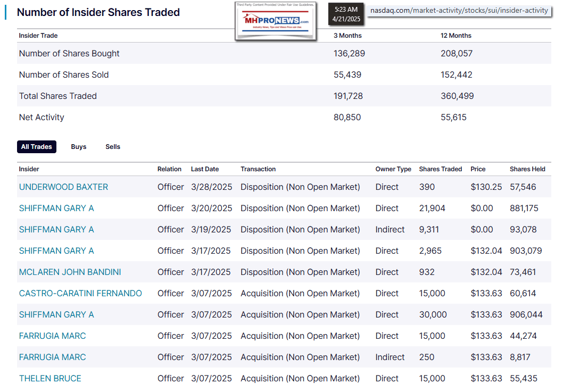Open UNDERWOOD BAXTER insider link
563x392 pixels.
63,187
